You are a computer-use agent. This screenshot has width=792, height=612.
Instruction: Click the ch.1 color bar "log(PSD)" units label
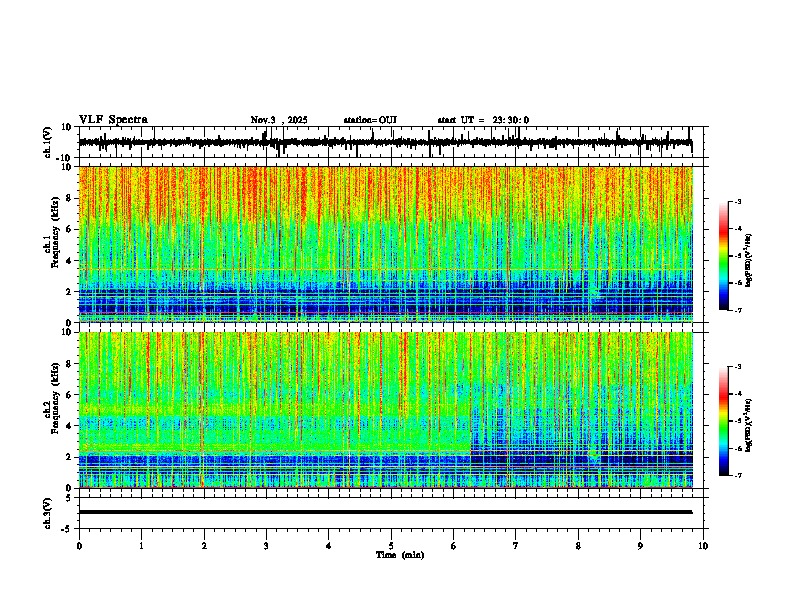pyautogui.click(x=749, y=261)
